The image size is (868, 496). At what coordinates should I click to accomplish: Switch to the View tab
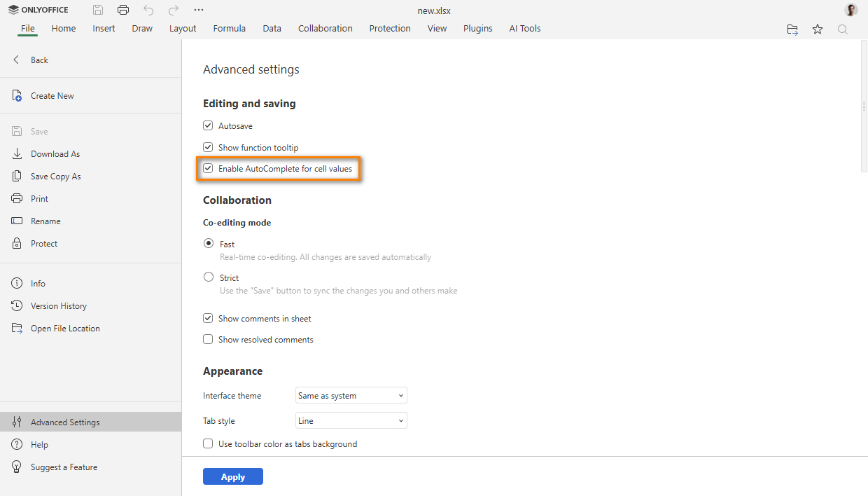coord(437,29)
